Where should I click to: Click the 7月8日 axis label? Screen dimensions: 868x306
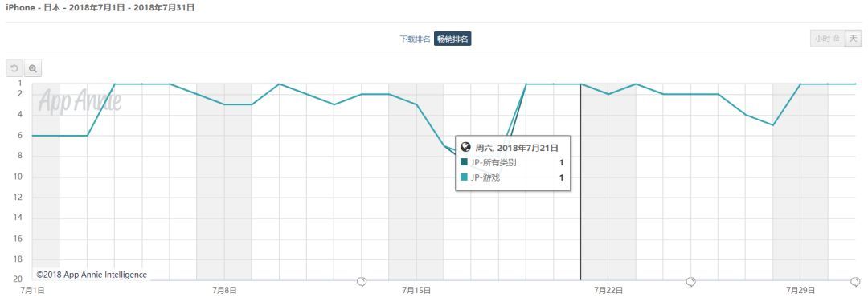pyautogui.click(x=223, y=290)
